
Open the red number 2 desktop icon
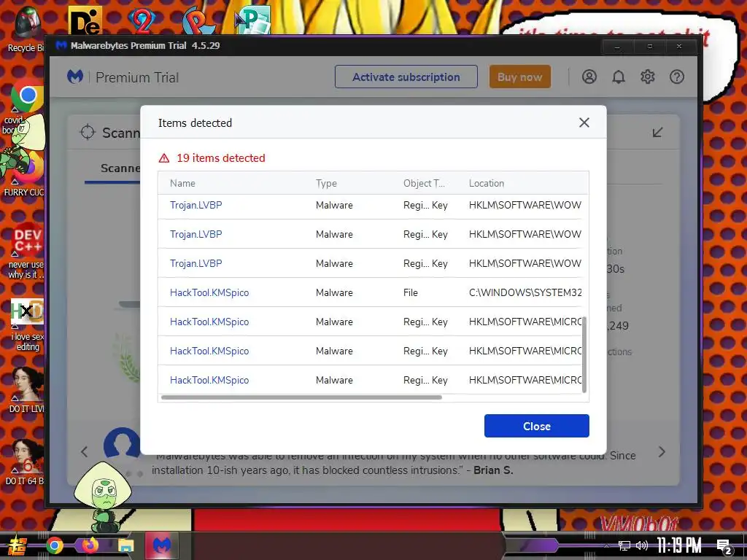coord(142,21)
